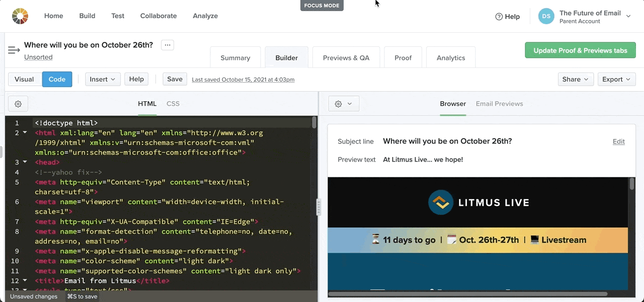Screen dimensions: 644x302
Task: Select the Email Previews tab
Action: click(x=500, y=104)
